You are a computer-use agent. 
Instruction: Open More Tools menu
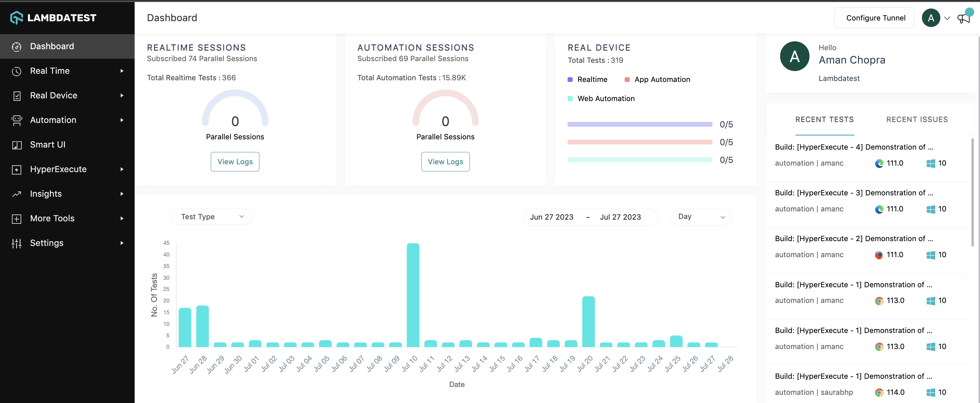67,218
